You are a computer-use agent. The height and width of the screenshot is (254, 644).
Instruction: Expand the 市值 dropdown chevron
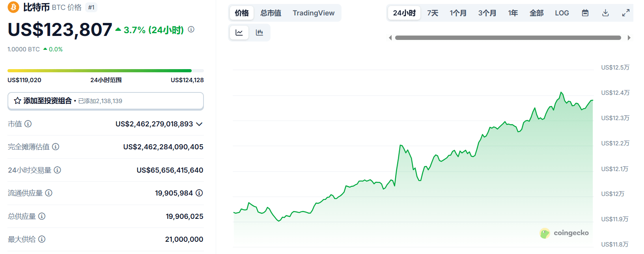click(200, 124)
